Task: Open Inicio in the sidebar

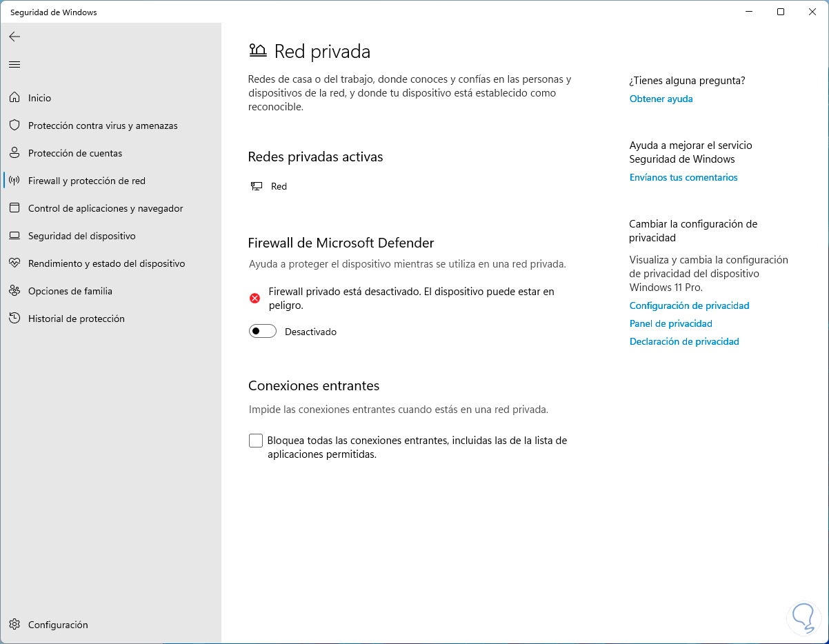Action: (40, 98)
